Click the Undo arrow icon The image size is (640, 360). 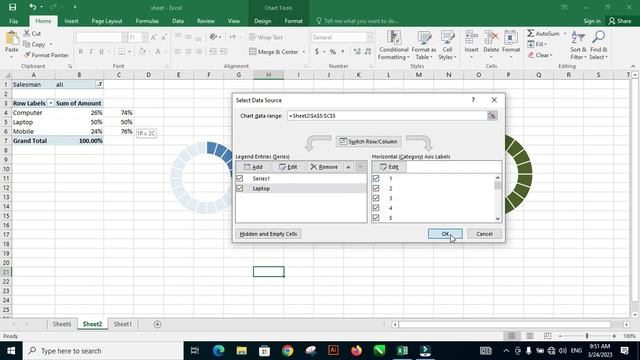coord(33,7)
